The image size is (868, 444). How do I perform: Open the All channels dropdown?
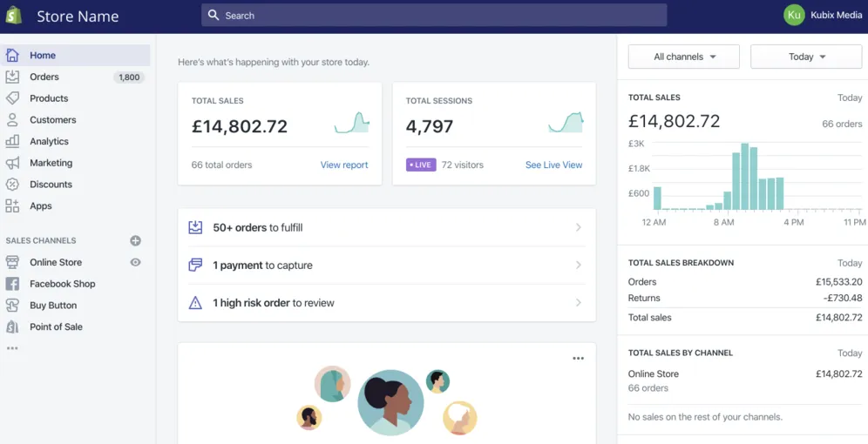click(683, 57)
